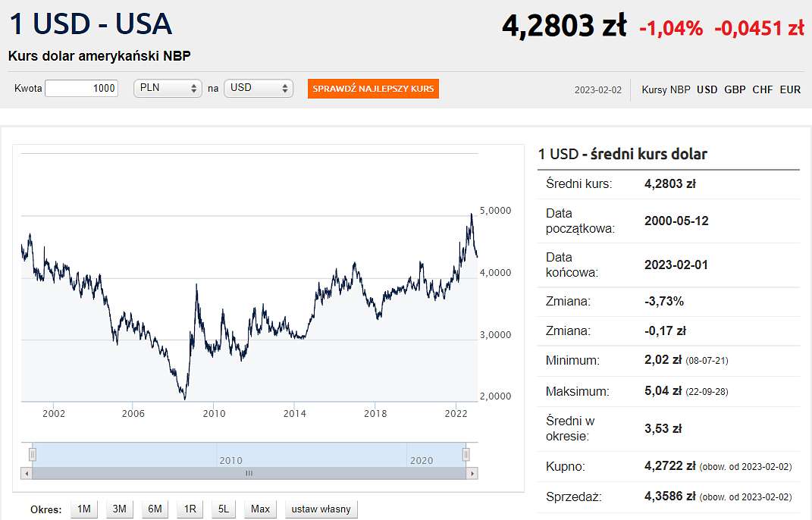812x520 pixels.
Task: Click the red -1,04% change text
Action: pyautogui.click(x=671, y=28)
